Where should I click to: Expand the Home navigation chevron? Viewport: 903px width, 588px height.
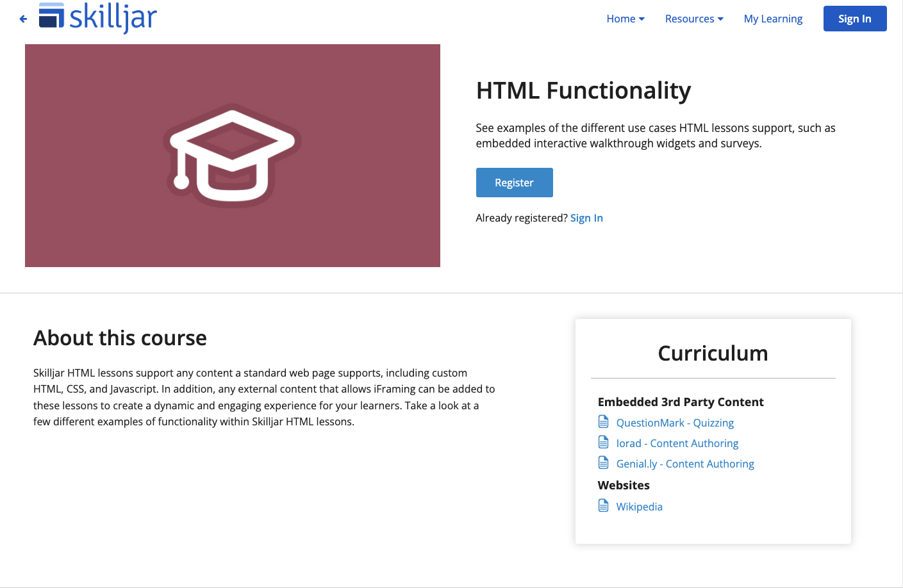pyautogui.click(x=642, y=19)
